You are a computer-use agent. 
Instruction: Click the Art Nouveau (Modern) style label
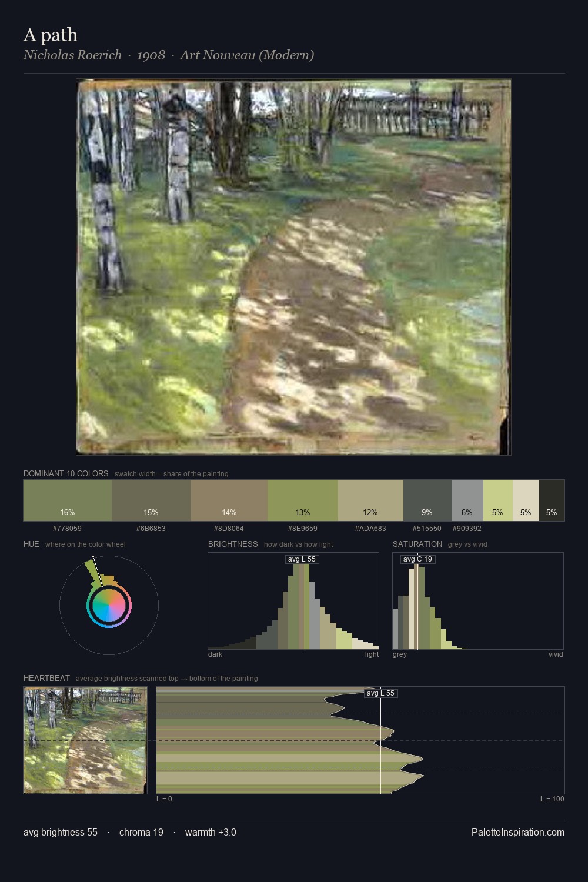pyautogui.click(x=247, y=55)
